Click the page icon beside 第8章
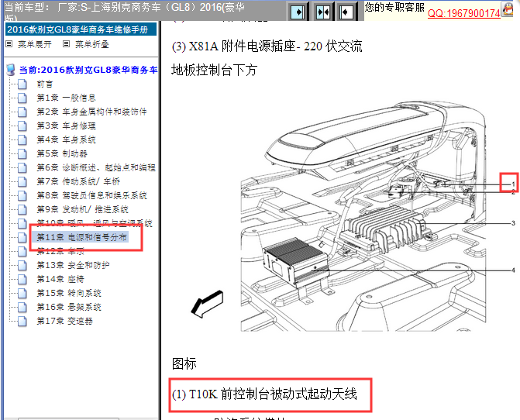 point(22,195)
